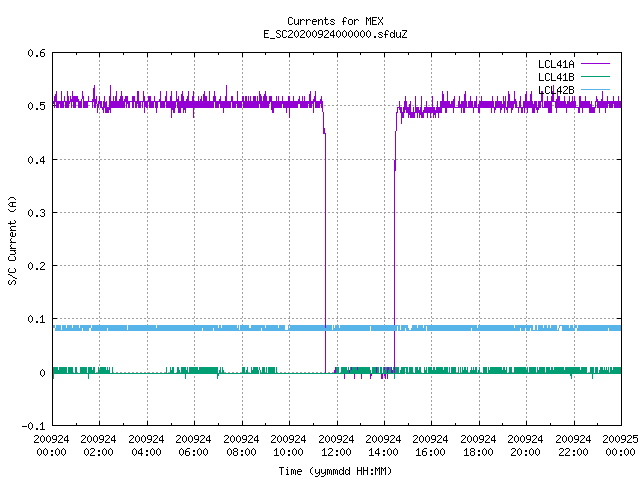Click the -0.1 y-axis tick value
The width and height of the screenshot is (640, 480).
point(33,426)
